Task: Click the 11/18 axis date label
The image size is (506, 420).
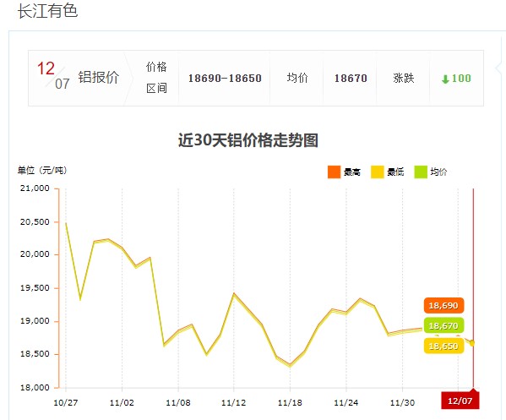Action: click(x=290, y=402)
